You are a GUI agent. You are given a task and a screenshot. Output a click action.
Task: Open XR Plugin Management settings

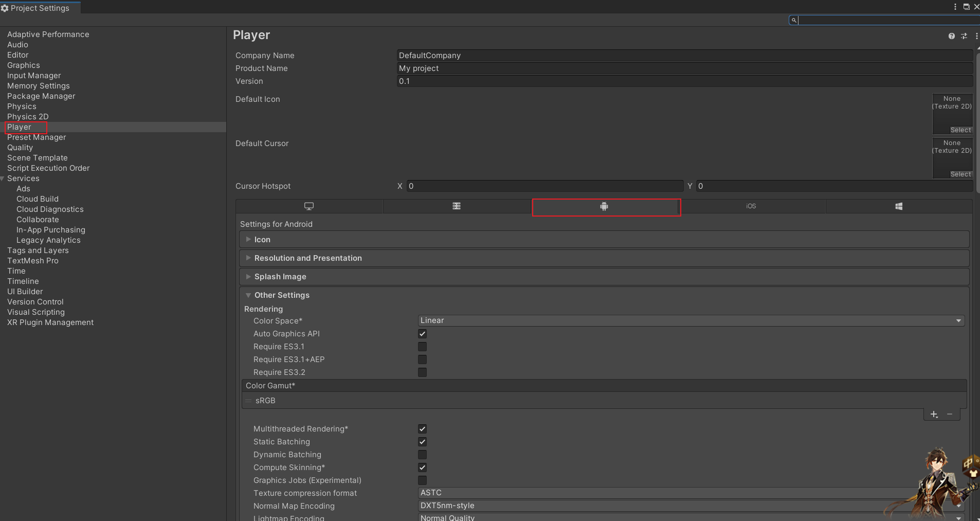pos(50,322)
